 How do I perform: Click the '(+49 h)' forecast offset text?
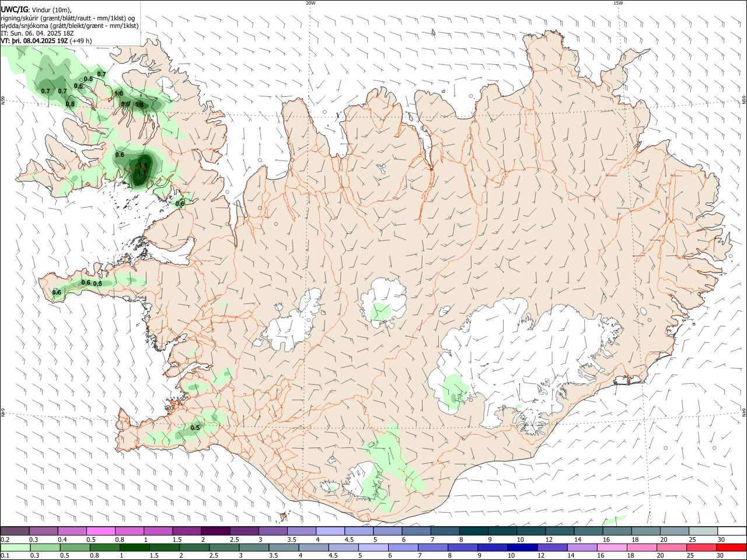81,41
